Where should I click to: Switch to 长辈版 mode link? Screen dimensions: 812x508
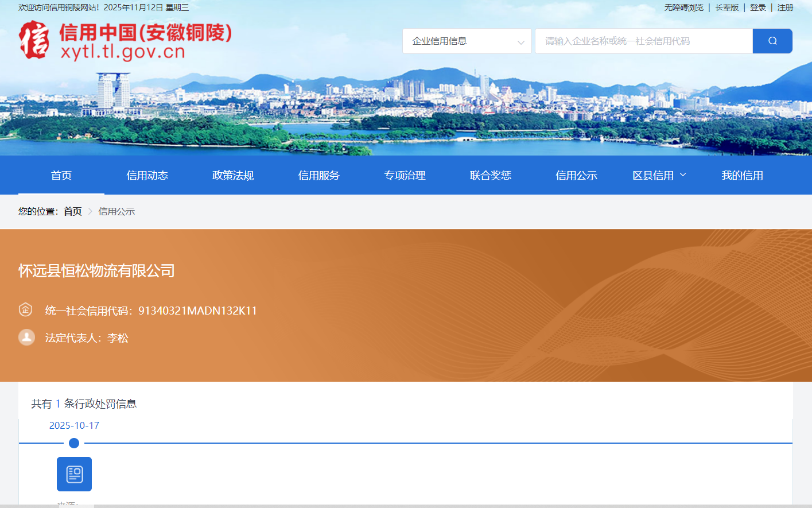(727, 7)
